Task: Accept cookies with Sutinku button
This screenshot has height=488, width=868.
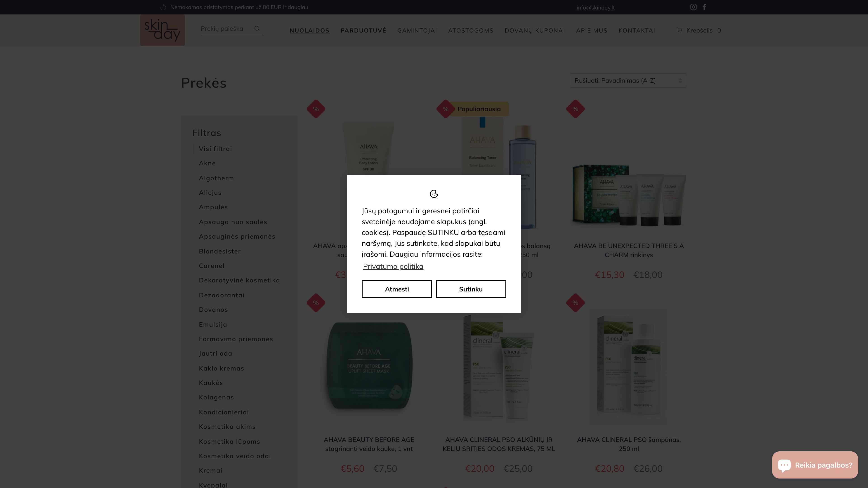Action: [471, 289]
